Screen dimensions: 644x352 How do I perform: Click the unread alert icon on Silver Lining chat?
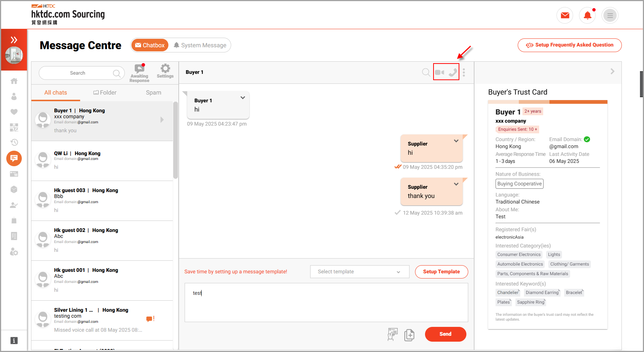click(150, 319)
